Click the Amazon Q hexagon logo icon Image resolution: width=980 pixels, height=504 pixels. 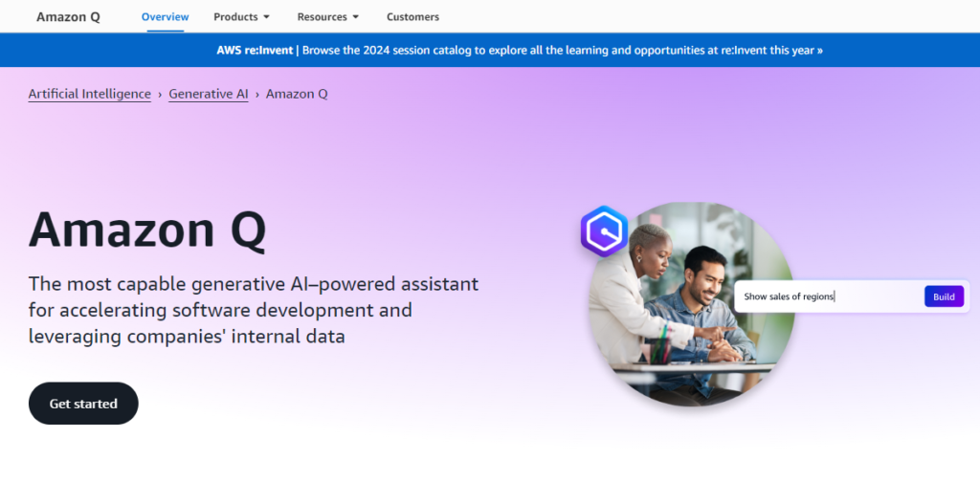coord(604,231)
